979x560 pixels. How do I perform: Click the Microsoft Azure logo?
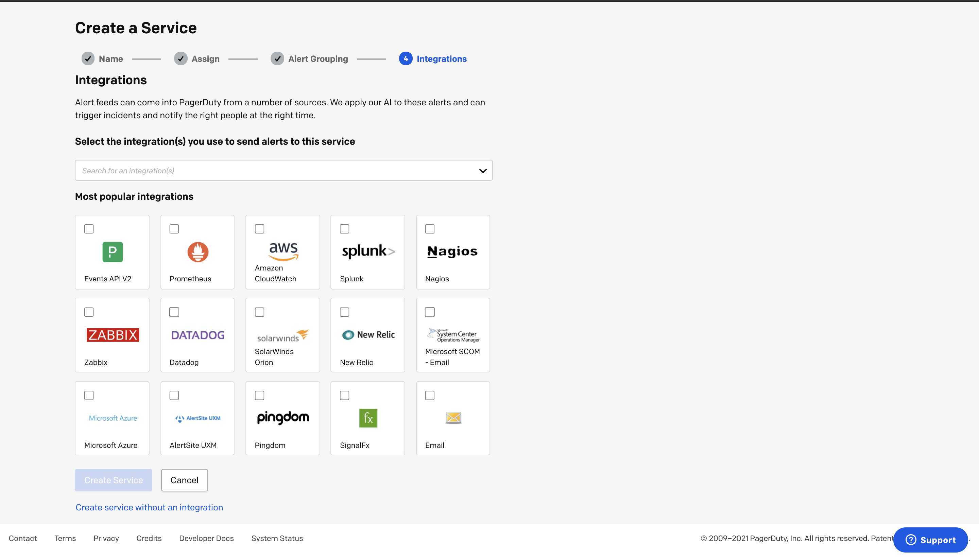(x=113, y=418)
